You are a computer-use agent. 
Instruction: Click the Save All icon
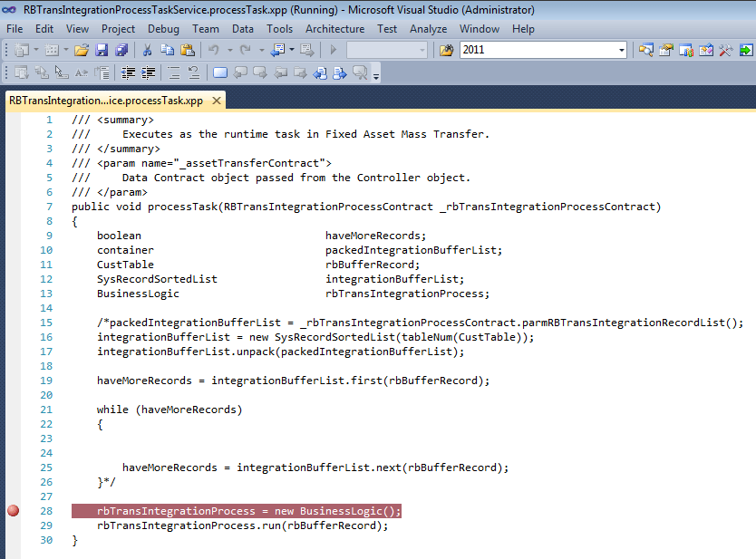tap(121, 50)
